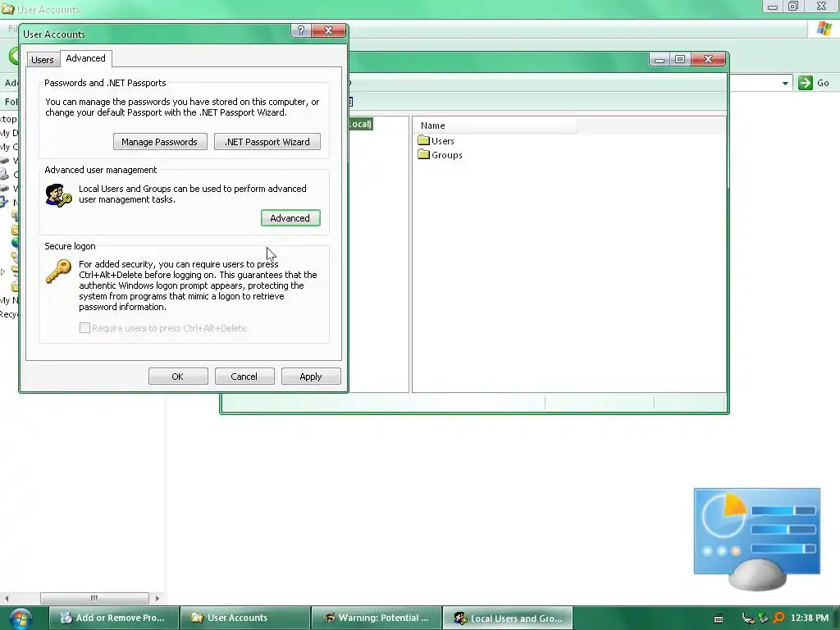Open the address bar dropdown arrow
The image size is (840, 630).
click(785, 83)
